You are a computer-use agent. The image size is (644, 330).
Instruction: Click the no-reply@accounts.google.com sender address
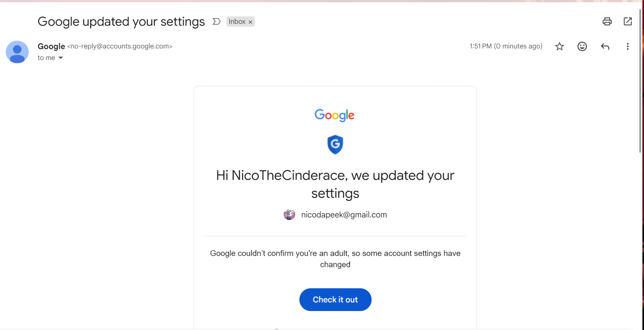tap(119, 46)
